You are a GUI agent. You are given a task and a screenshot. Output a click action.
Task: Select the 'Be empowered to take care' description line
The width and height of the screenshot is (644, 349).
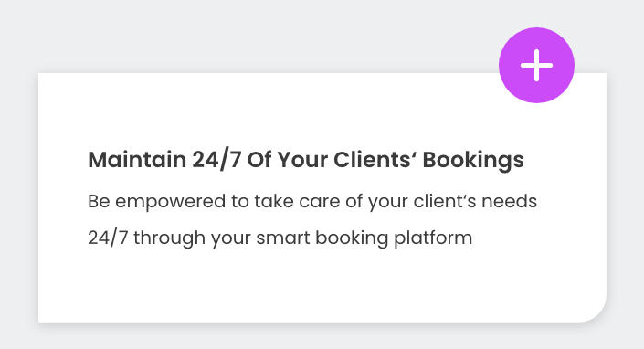pyautogui.click(x=312, y=202)
